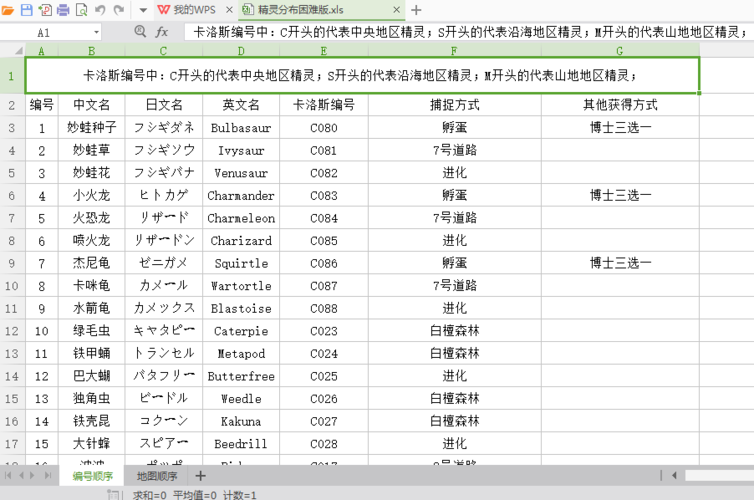Click the 卡洛斯编号 header cell
This screenshot has width=754, height=500.
click(324, 105)
